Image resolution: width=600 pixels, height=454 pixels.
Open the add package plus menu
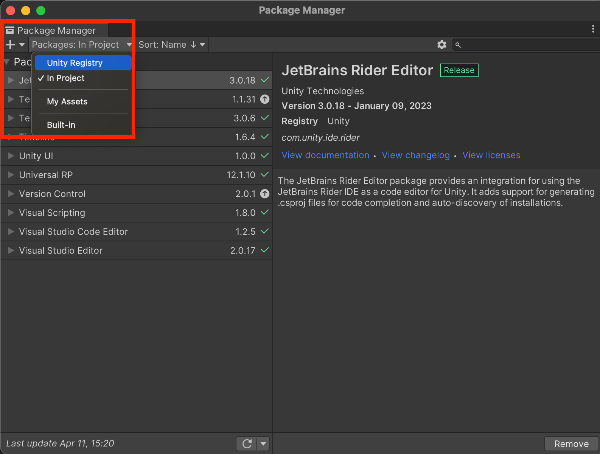15,45
